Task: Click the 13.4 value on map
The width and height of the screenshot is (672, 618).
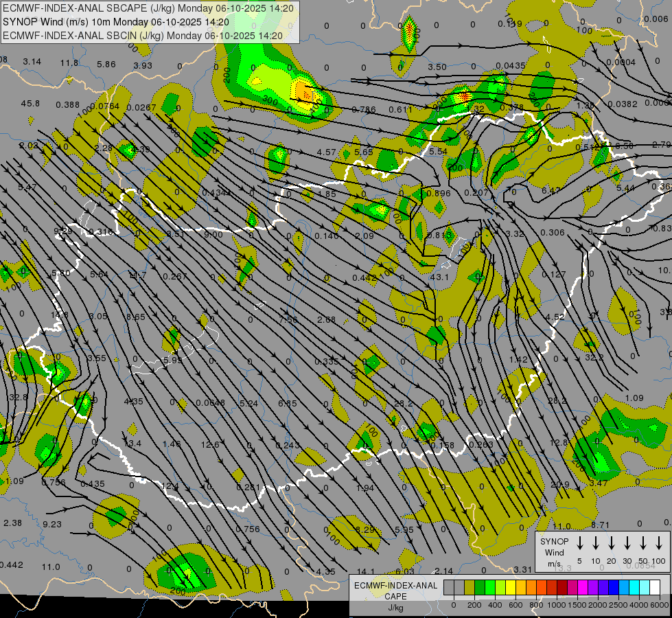Action: pos(132,443)
